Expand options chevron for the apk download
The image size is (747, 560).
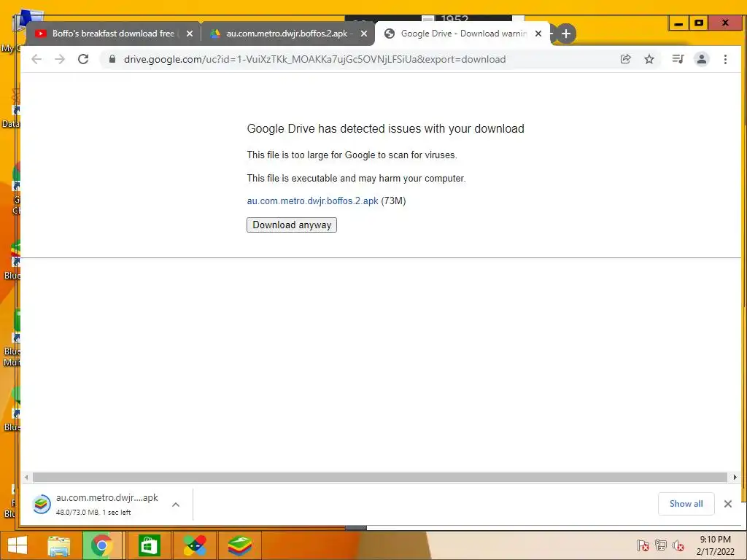(x=176, y=505)
